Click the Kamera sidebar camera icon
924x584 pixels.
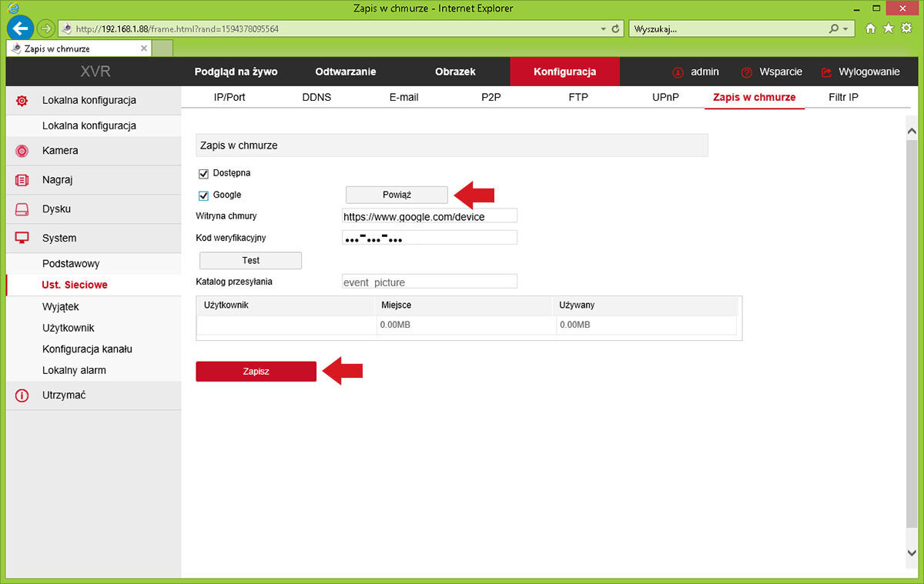tap(22, 151)
